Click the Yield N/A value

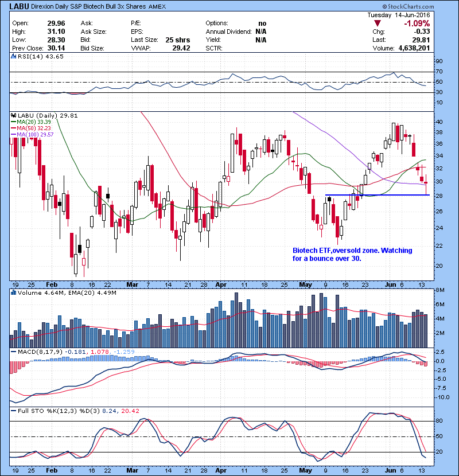click(261, 40)
